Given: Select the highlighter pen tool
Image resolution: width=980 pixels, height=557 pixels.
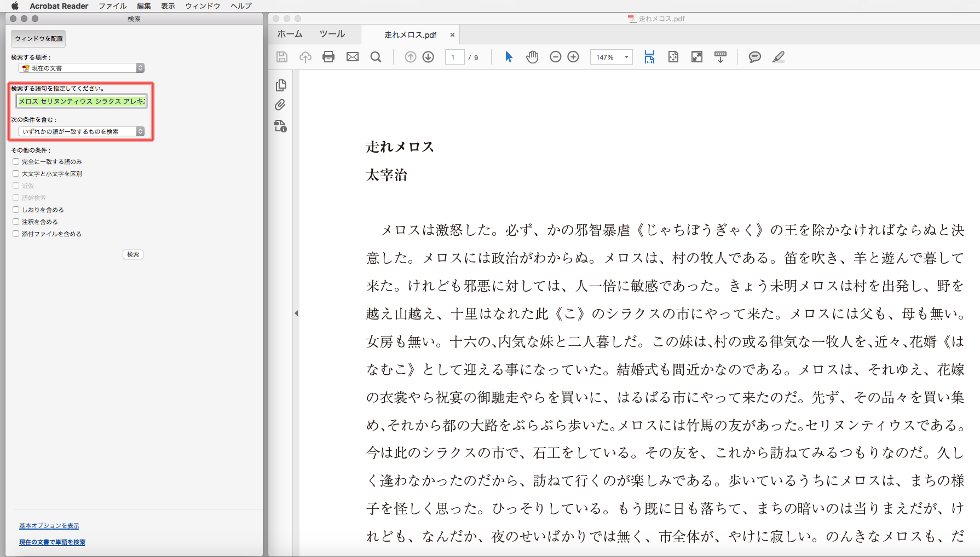Looking at the screenshot, I should coord(779,57).
